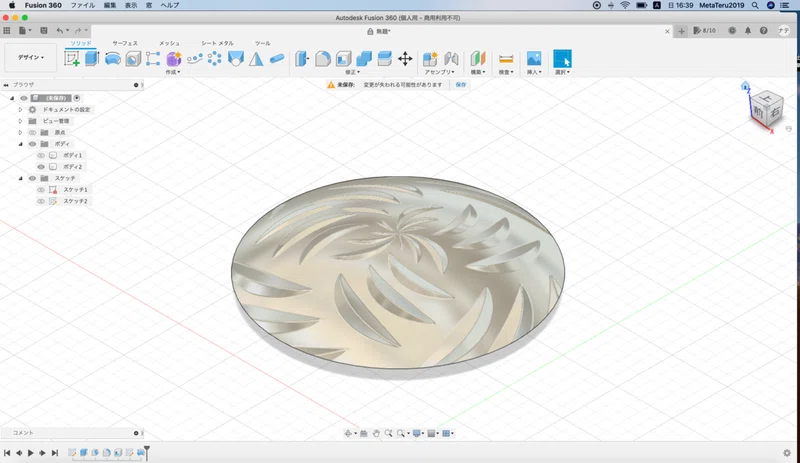Screen dimensions: 800x463
Task: Click the Joint assembly icon
Action: coord(451,59)
